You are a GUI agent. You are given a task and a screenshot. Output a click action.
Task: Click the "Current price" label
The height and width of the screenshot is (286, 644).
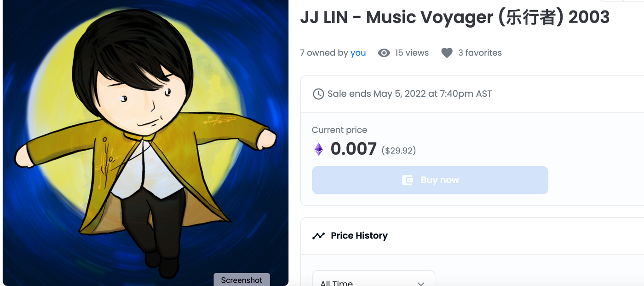click(x=339, y=130)
